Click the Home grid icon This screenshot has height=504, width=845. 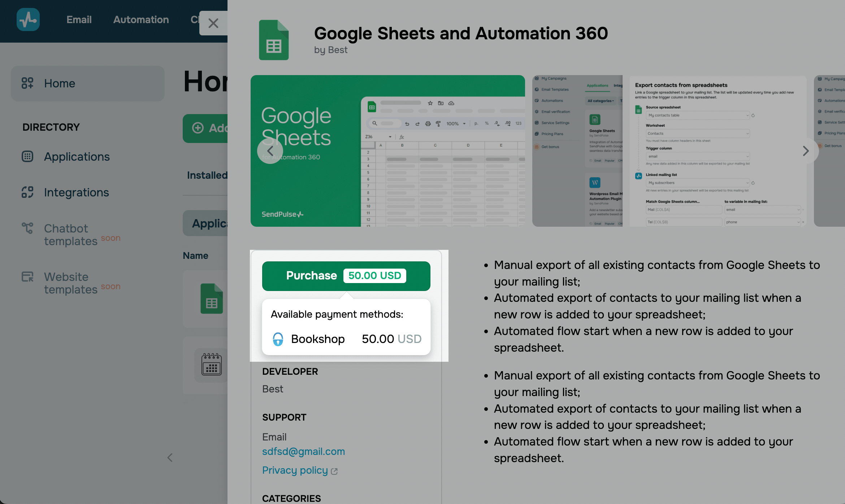click(27, 83)
